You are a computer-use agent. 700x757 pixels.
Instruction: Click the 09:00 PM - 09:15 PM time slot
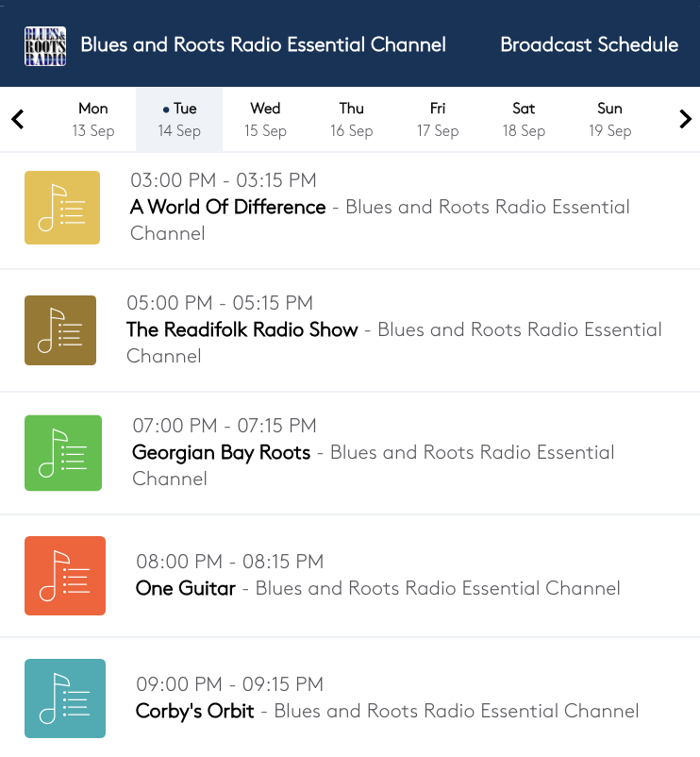(229, 684)
